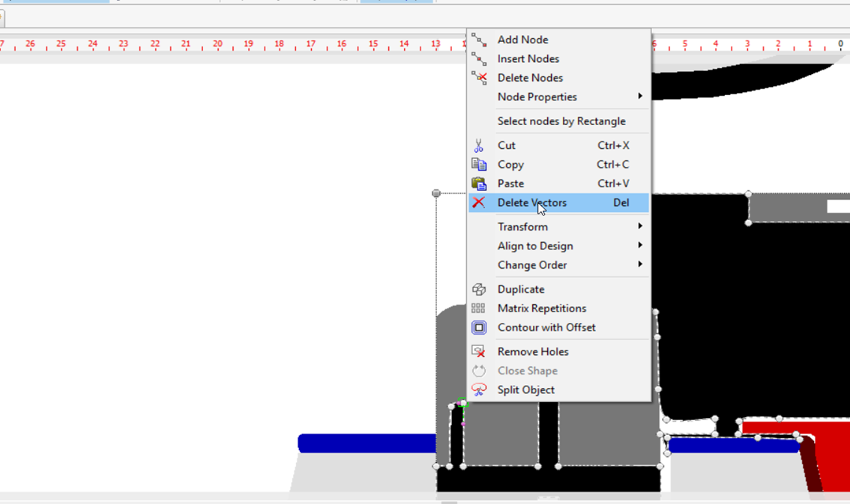
Task: Click the Split Object icon
Action: click(x=479, y=389)
